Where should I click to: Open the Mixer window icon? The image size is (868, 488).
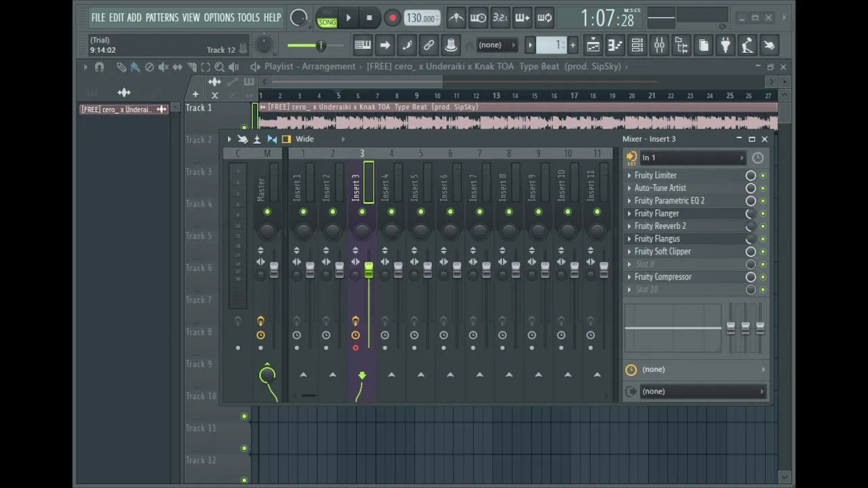[x=659, y=45]
